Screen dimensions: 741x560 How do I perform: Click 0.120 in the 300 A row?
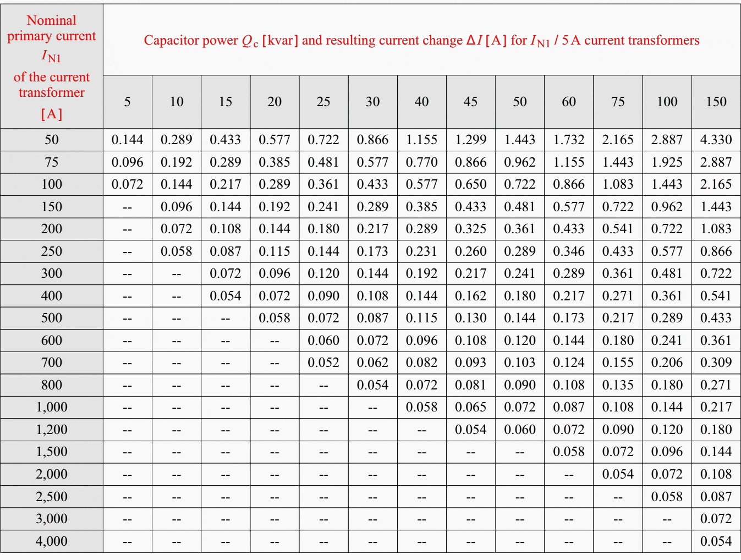[x=323, y=273]
